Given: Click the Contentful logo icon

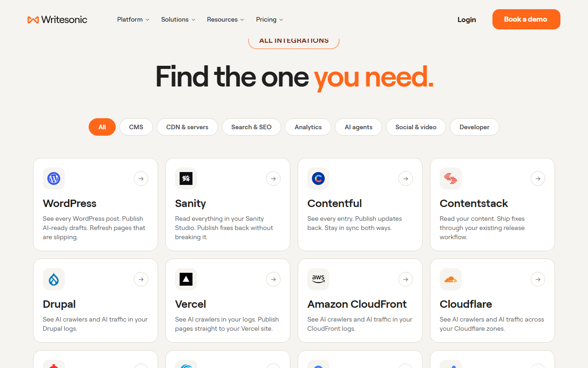Looking at the screenshot, I should [318, 178].
